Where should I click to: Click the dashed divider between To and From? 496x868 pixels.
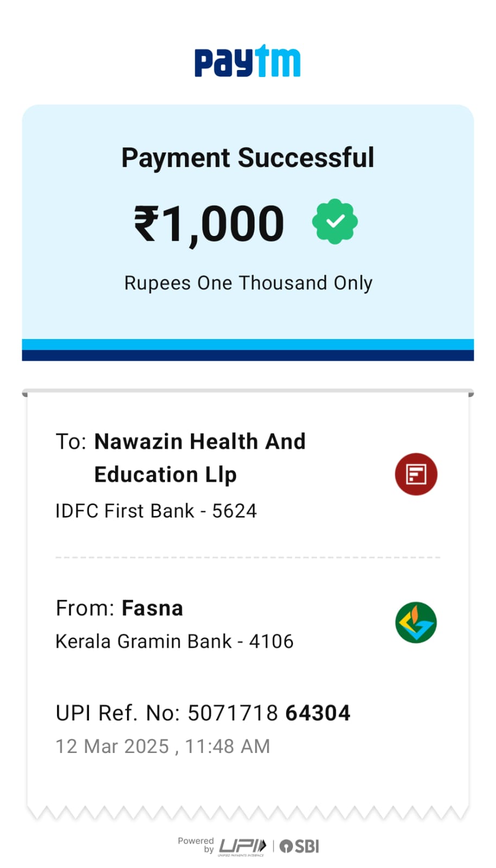pyautogui.click(x=247, y=557)
